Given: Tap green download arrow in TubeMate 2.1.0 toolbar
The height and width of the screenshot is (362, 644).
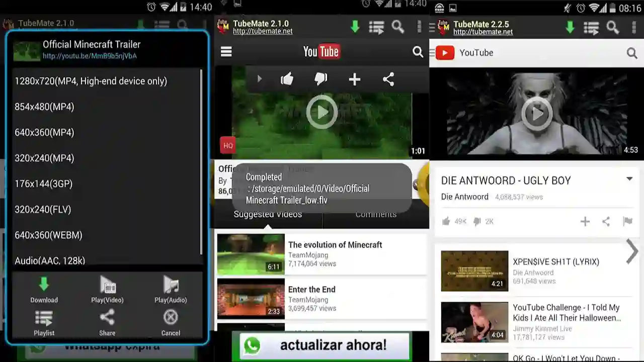Looking at the screenshot, I should pos(355,27).
